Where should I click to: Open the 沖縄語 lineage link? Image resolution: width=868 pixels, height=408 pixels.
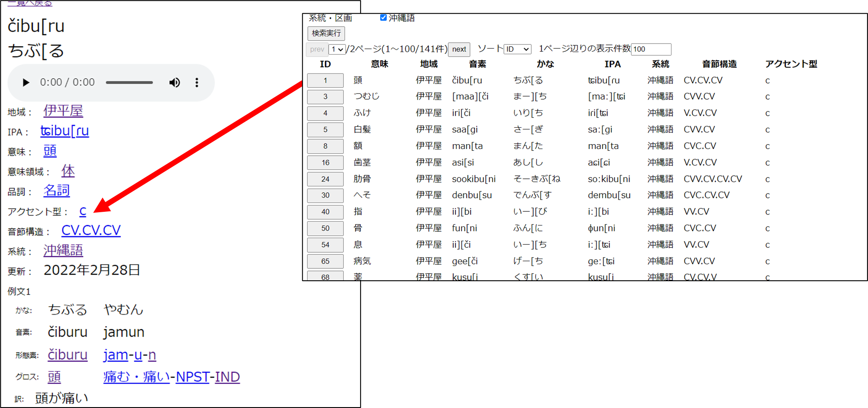point(63,250)
